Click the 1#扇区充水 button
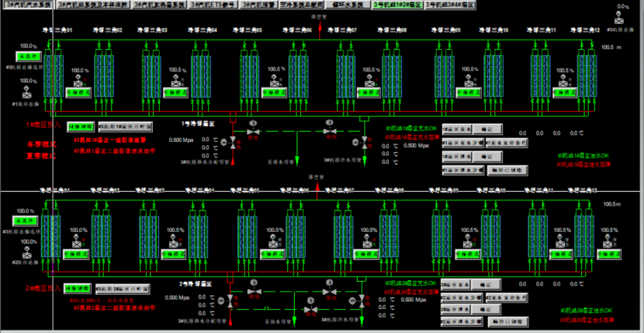Screen dimensions: 644x333 pyautogui.click(x=457, y=130)
